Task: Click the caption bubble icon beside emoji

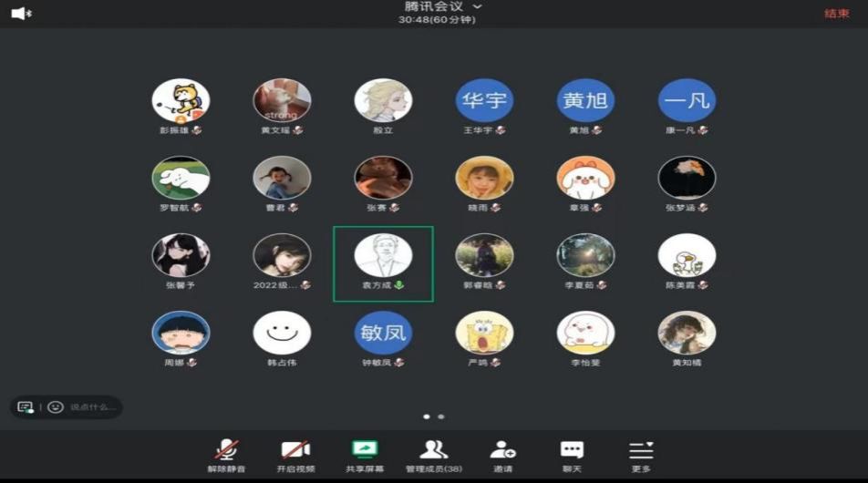Action: tap(25, 406)
